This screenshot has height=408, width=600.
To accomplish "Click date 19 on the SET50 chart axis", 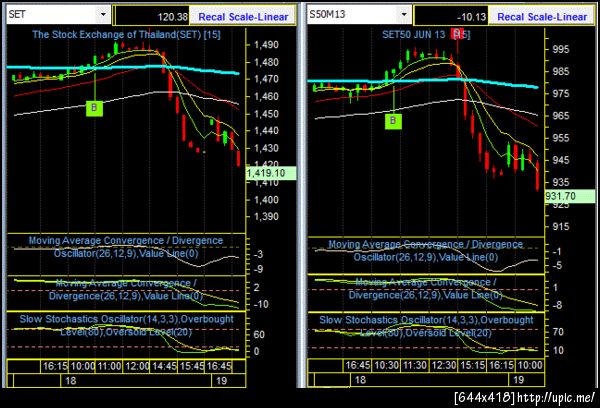I will (x=518, y=380).
